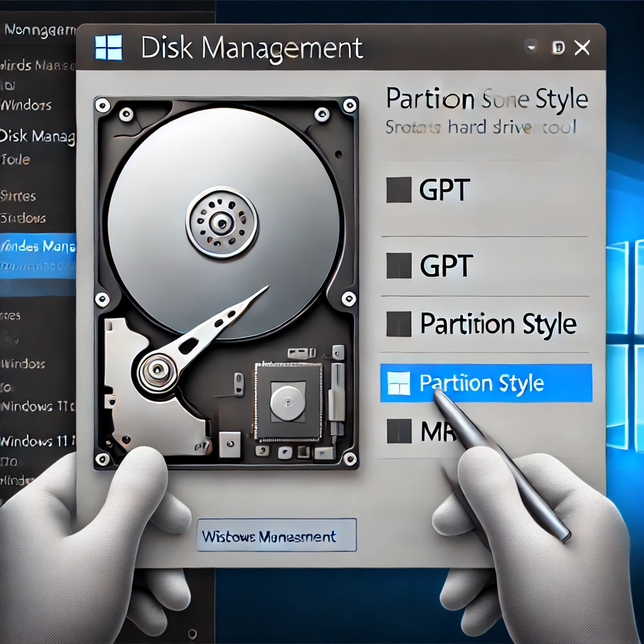
Task: Open the Disk Manag entry in sidebar
Action: [38, 135]
